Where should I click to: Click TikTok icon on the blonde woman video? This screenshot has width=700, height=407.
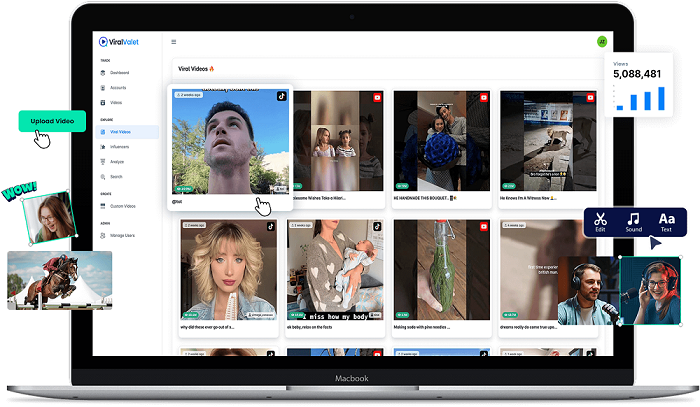click(x=271, y=227)
